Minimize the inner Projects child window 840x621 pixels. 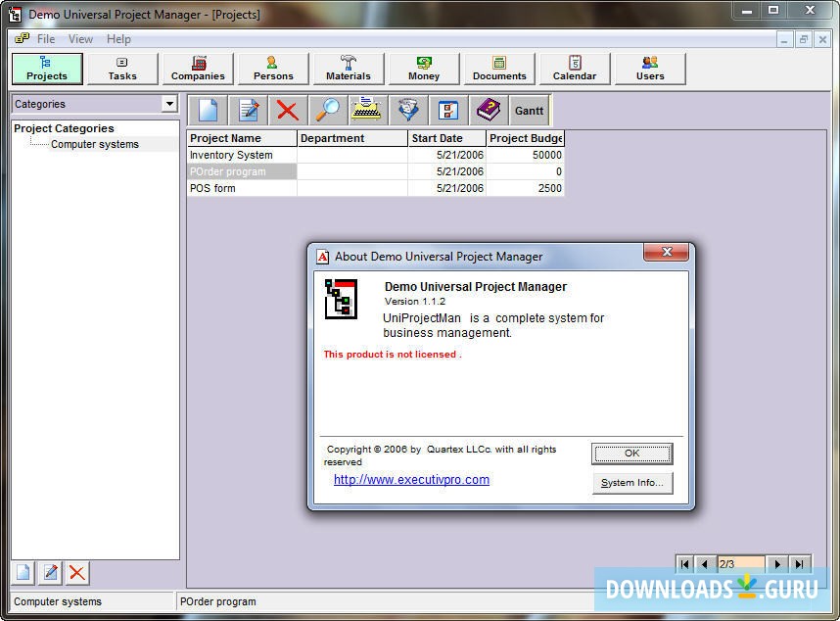(784, 39)
